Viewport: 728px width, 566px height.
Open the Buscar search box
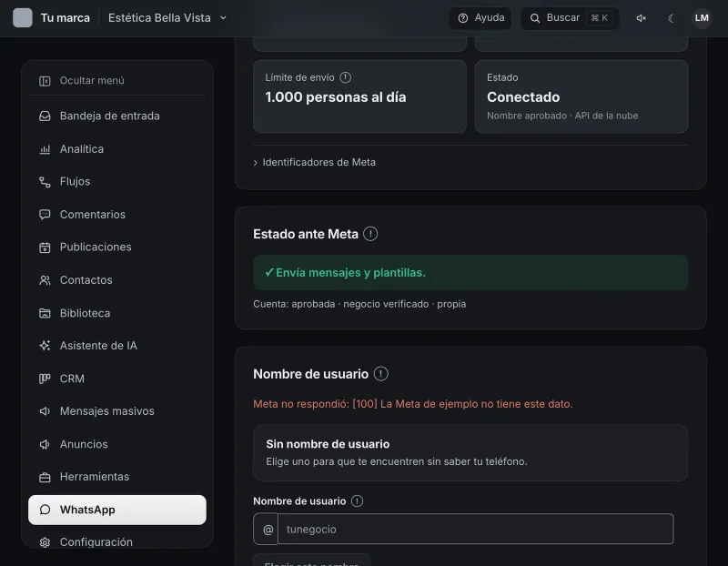(571, 18)
